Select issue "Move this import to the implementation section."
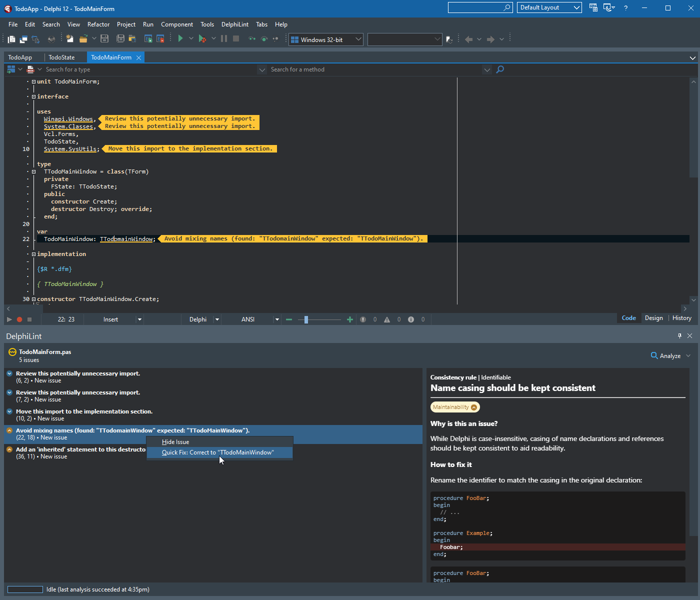The image size is (700, 600). tap(213, 415)
